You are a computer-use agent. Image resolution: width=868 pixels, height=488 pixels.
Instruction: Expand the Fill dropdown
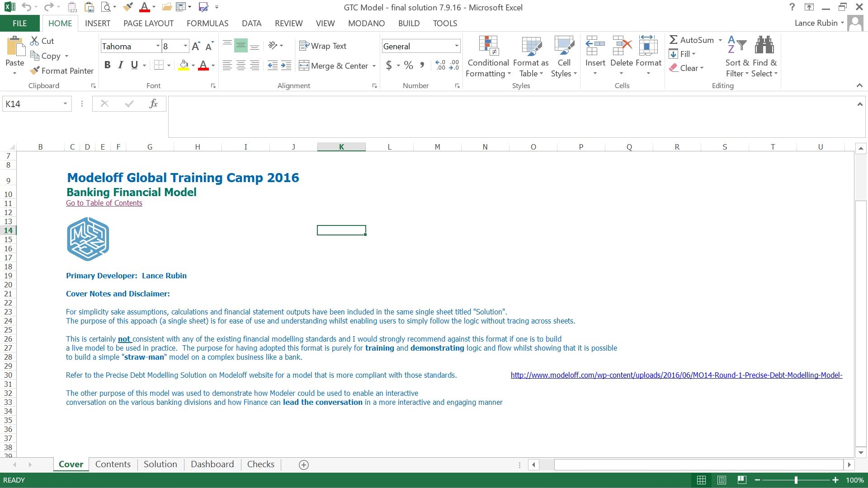(x=693, y=54)
